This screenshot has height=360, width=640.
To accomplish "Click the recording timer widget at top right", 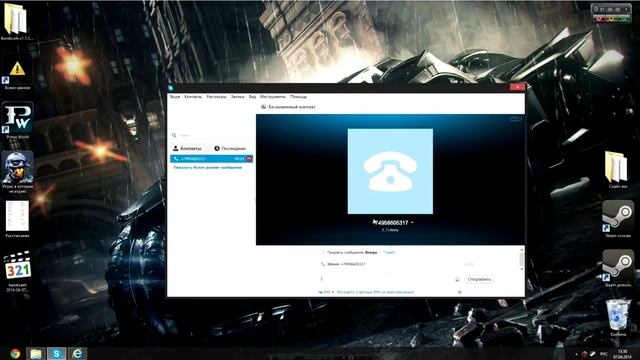I will click(611, 13).
